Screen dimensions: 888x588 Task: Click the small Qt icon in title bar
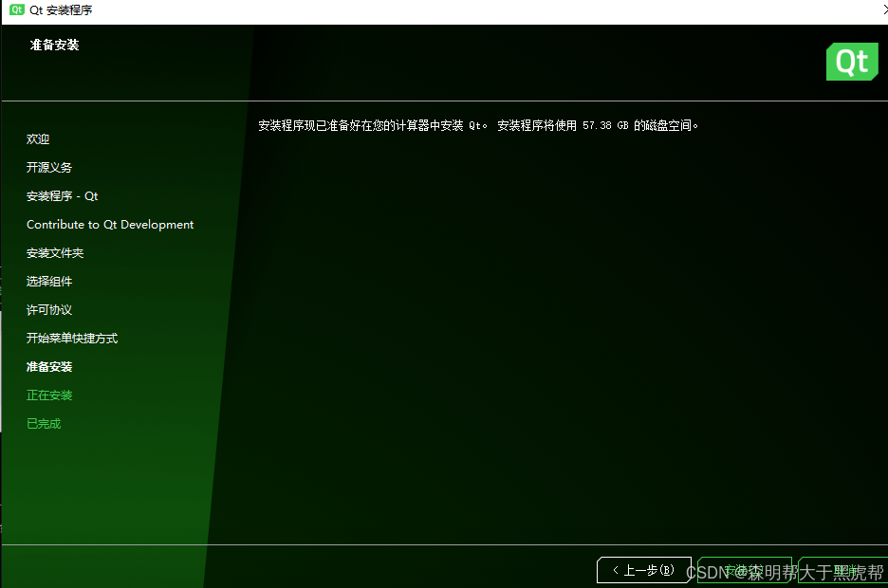click(17, 9)
